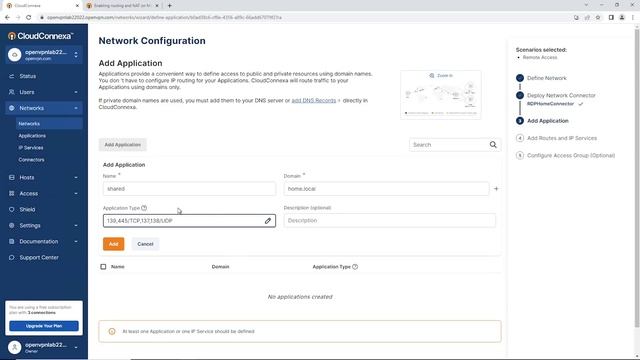
Task: Click help icon next to Application Type label
Action: tap(144, 208)
